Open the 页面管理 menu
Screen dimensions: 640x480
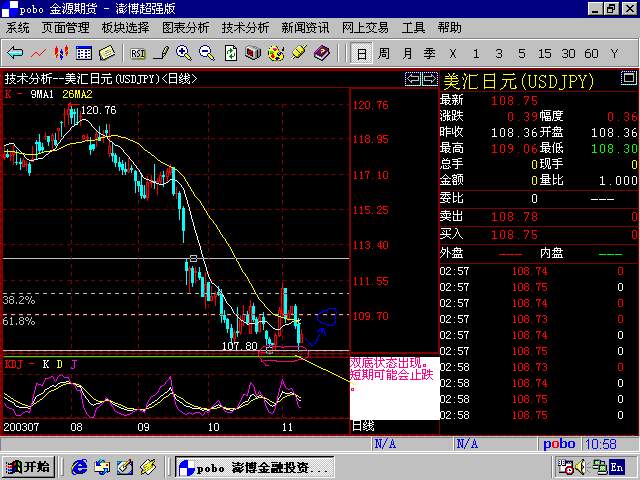tap(65, 28)
